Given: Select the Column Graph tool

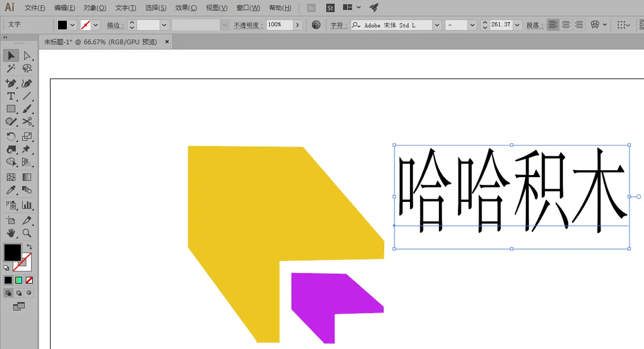Looking at the screenshot, I should [27, 205].
